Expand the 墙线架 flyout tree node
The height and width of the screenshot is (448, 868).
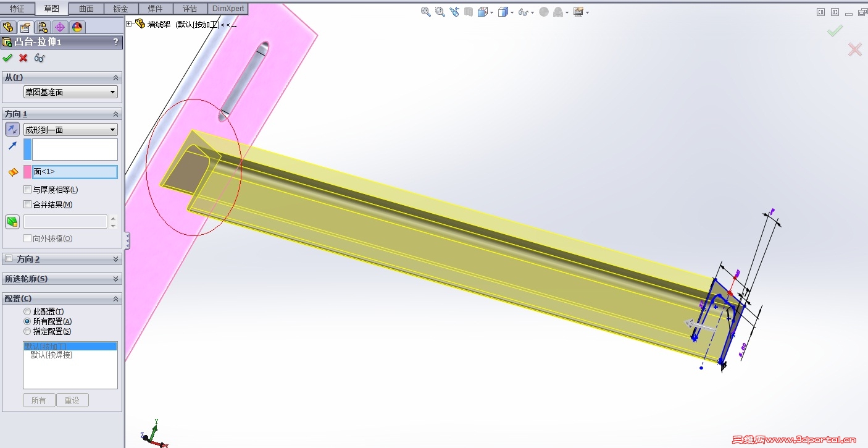coord(129,24)
